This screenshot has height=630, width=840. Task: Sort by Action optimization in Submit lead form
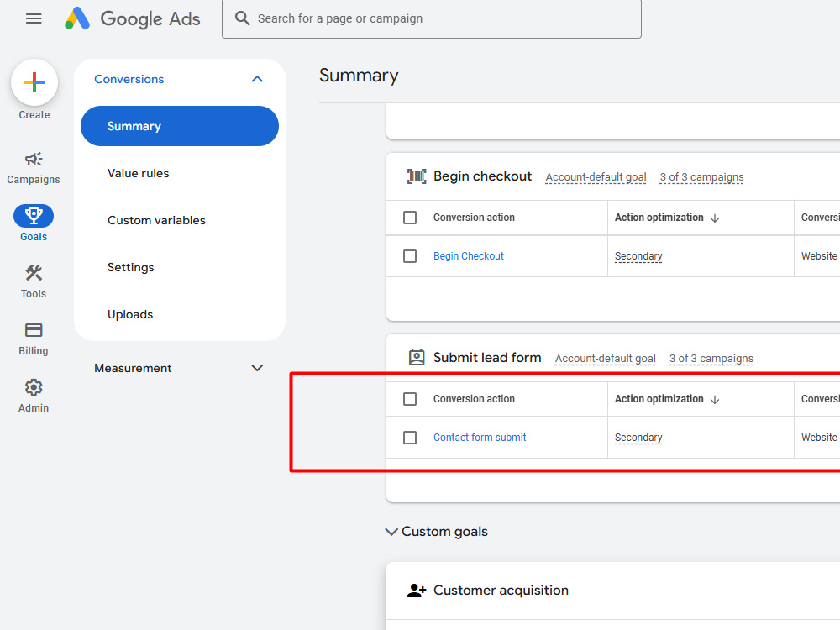pos(666,399)
